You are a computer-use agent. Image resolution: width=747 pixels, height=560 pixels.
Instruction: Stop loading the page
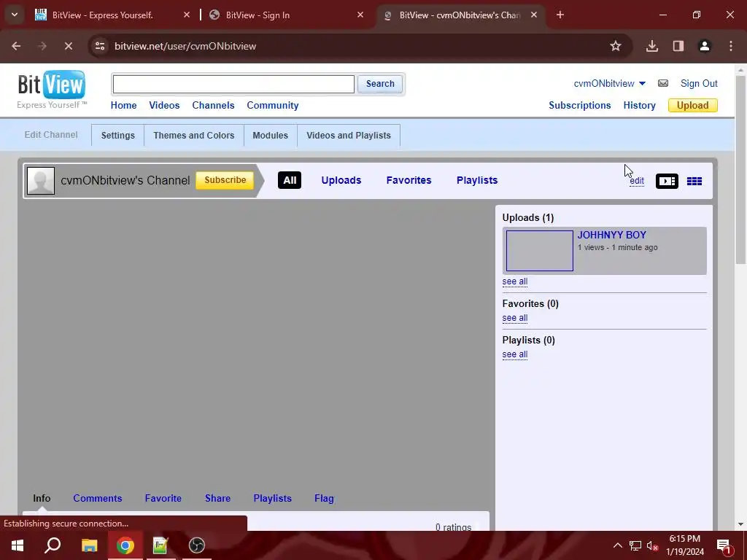pyautogui.click(x=68, y=46)
